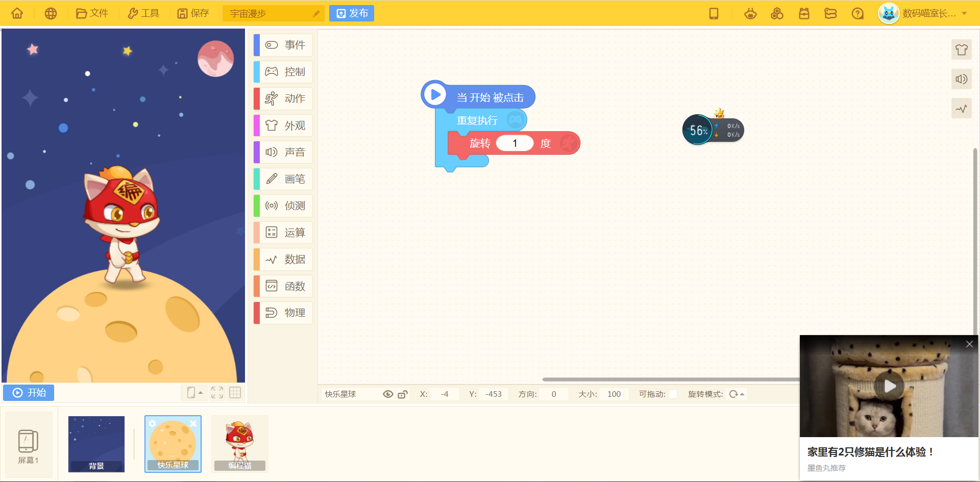The width and height of the screenshot is (980, 482).
Task: Select the 函数 (Functions) block category
Action: (283, 286)
